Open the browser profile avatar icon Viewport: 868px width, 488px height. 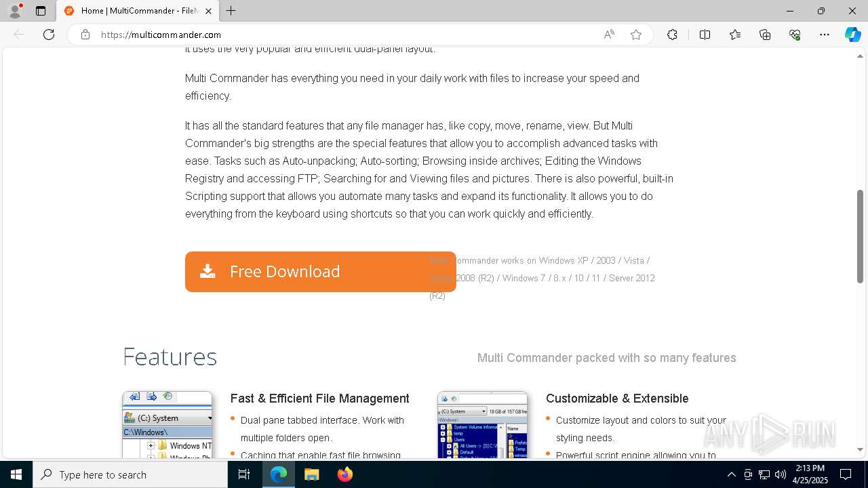[x=15, y=11]
